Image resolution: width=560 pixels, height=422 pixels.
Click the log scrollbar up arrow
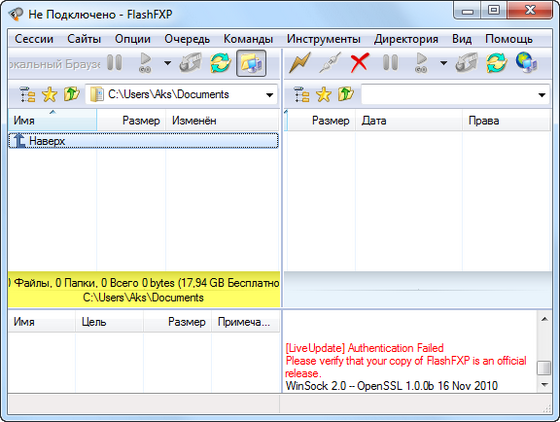pyautogui.click(x=544, y=319)
